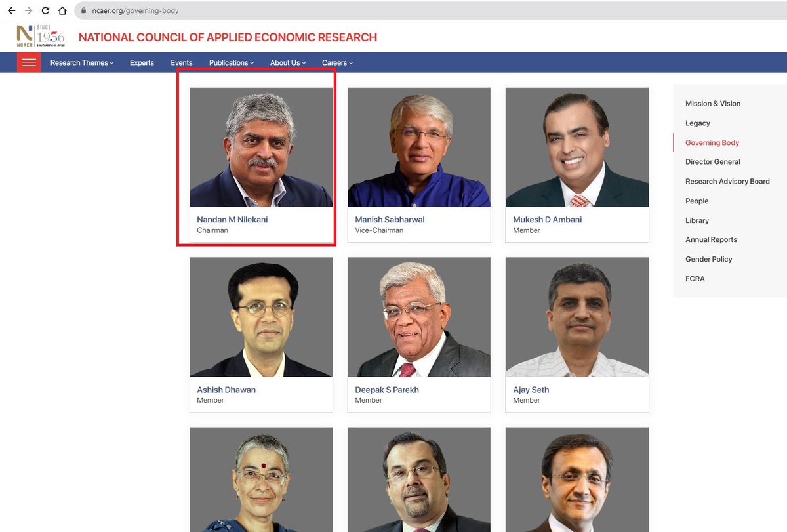Open the Director General sidebar link
The width and height of the screenshot is (787, 532).
click(713, 161)
